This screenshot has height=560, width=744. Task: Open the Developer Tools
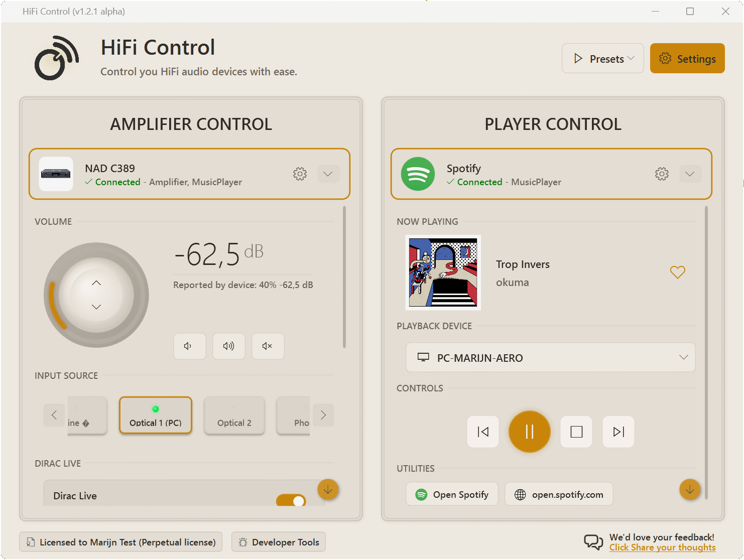[279, 542]
